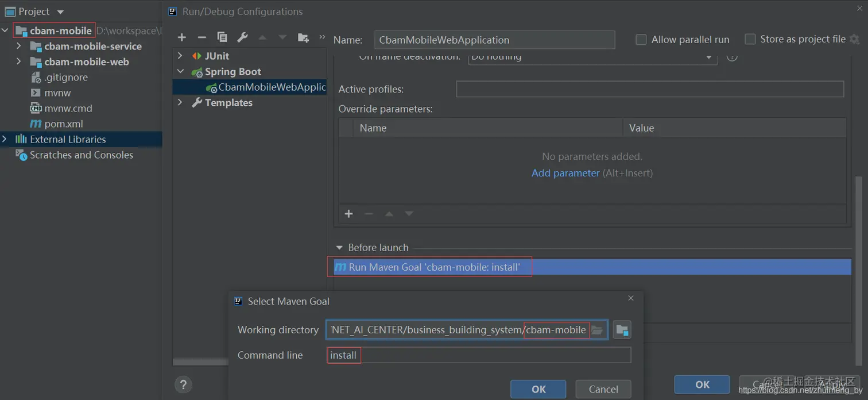Move override parameter up
The width and height of the screenshot is (868, 400).
pyautogui.click(x=389, y=214)
